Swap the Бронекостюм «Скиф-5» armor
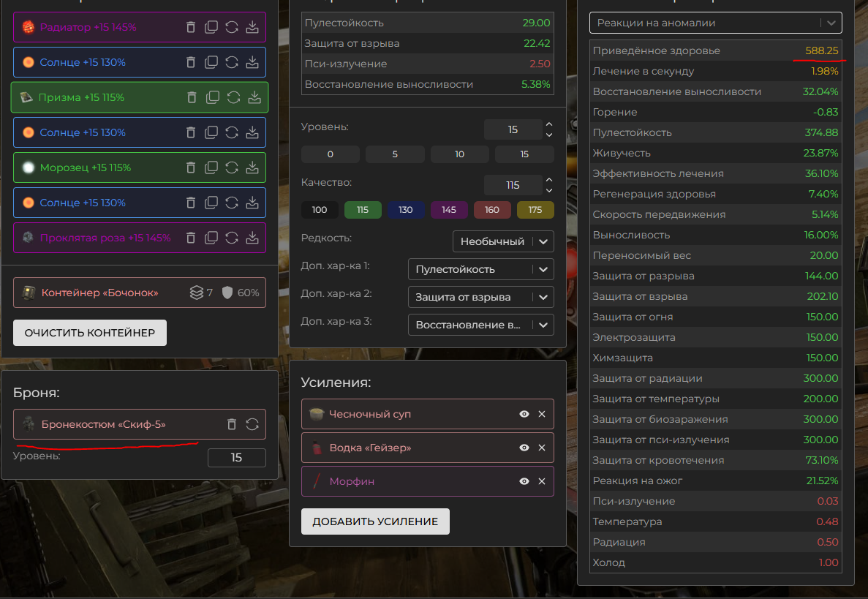Viewport: 868px width, 599px height. coord(252,424)
